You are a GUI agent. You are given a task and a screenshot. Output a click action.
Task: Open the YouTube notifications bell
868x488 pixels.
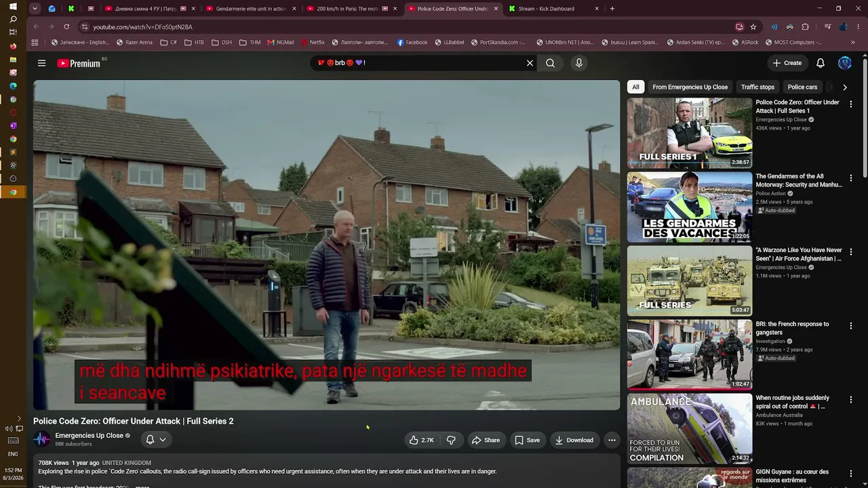coord(821,63)
